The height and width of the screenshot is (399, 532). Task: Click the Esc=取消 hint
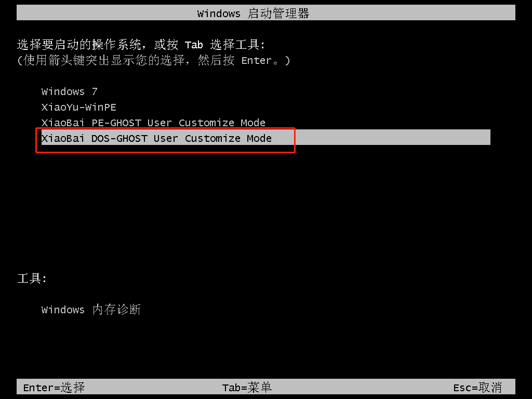coord(477,387)
